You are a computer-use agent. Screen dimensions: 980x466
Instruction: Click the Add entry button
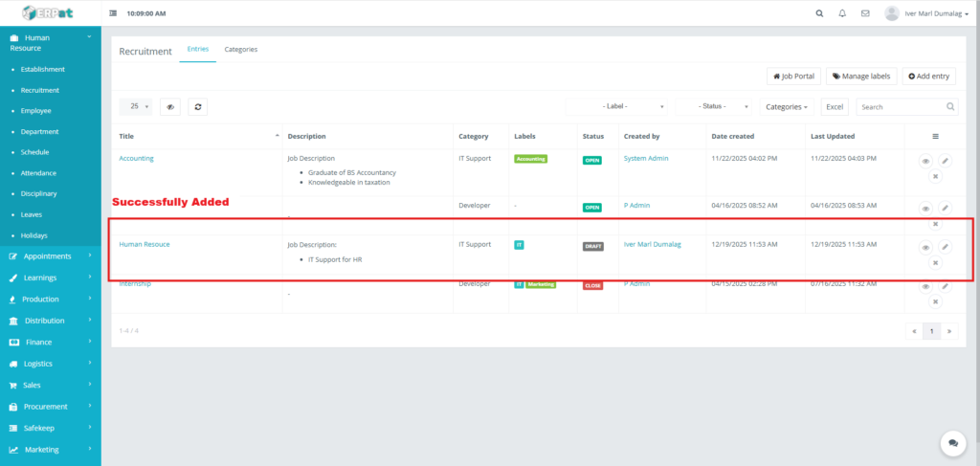[x=928, y=76]
